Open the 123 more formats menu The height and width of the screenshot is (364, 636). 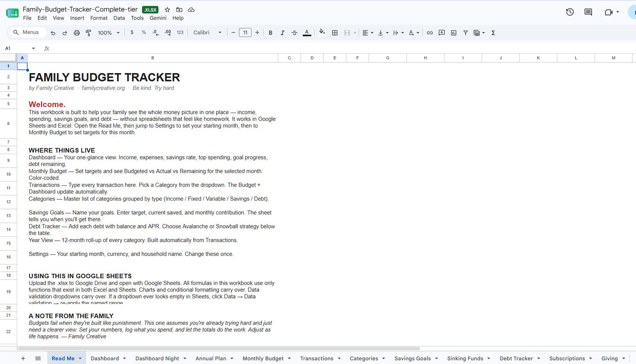[x=180, y=33]
